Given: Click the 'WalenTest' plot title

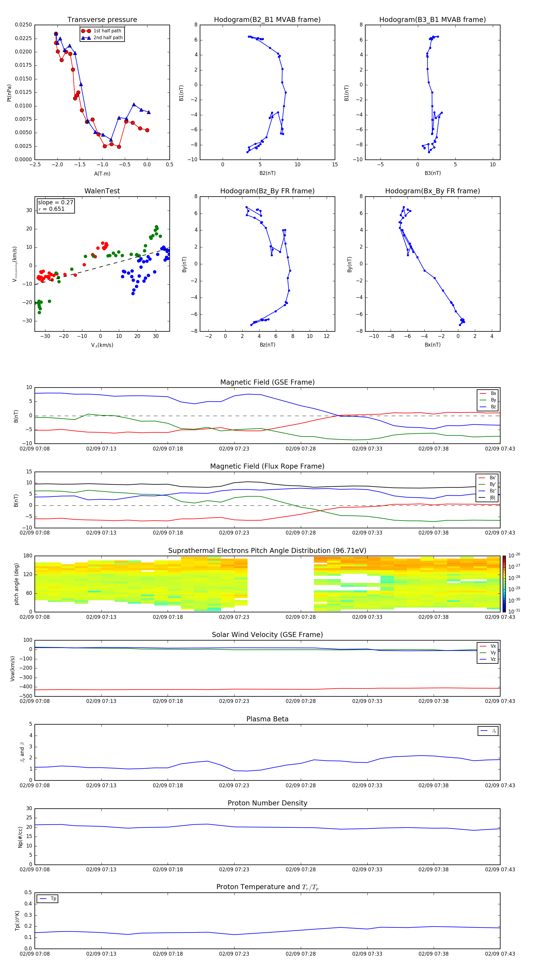Looking at the screenshot, I should click(x=102, y=191).
